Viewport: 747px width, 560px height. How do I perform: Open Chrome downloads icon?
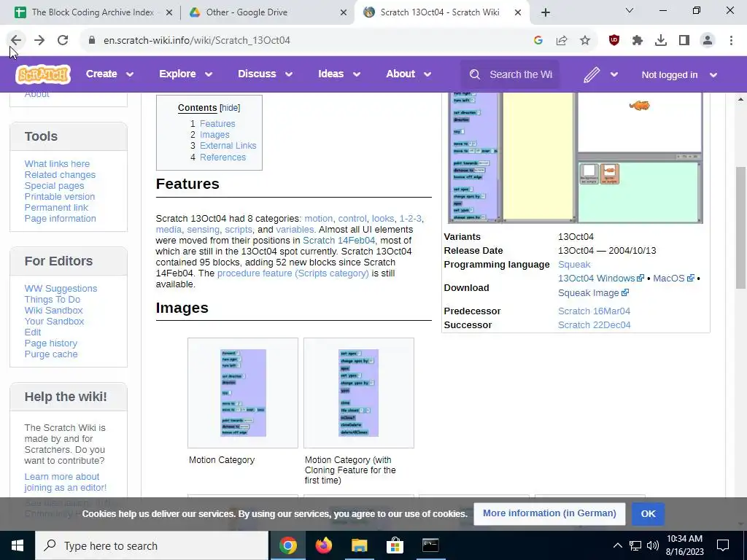coord(661,41)
